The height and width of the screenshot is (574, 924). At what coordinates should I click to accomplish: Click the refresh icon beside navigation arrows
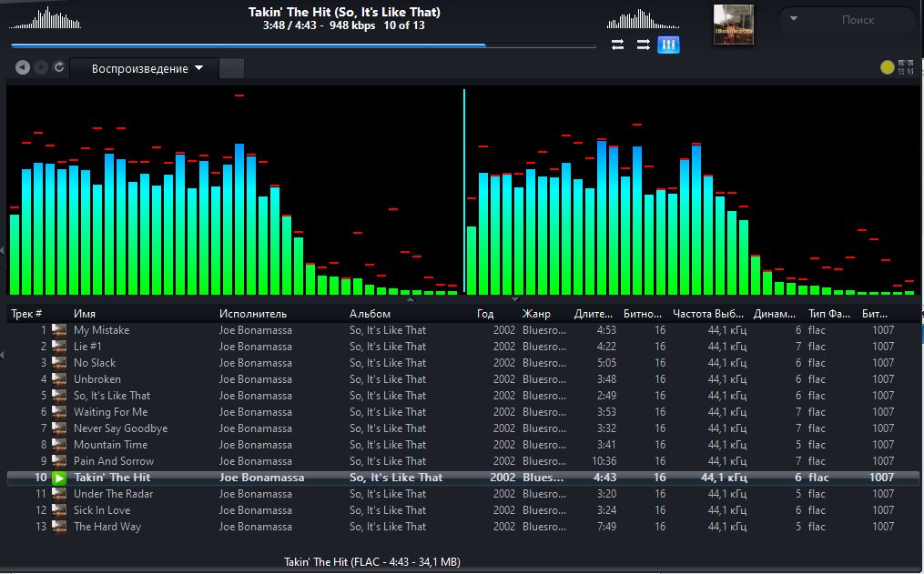click(x=59, y=67)
